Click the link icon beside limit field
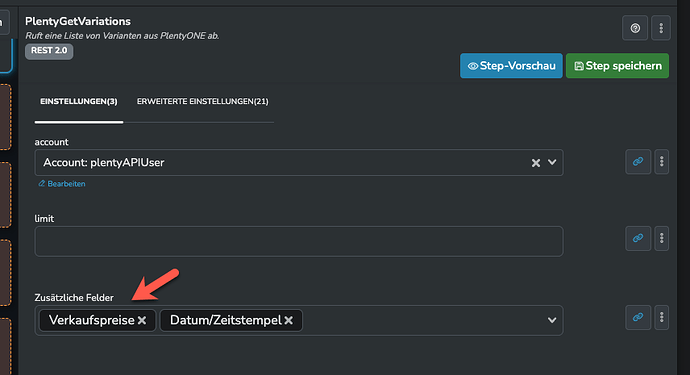Viewport: 690px width, 375px height. click(638, 238)
